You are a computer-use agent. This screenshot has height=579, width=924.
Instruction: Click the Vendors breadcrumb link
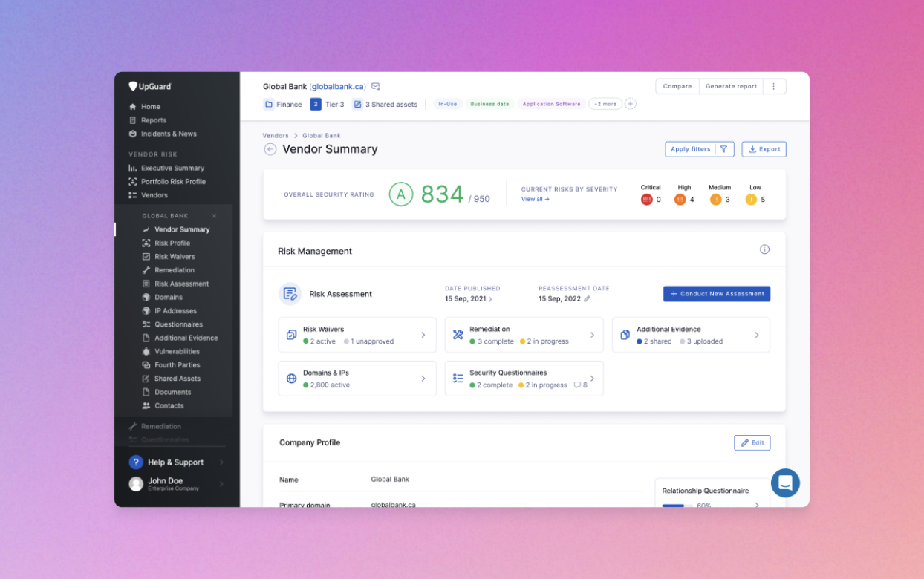point(276,136)
